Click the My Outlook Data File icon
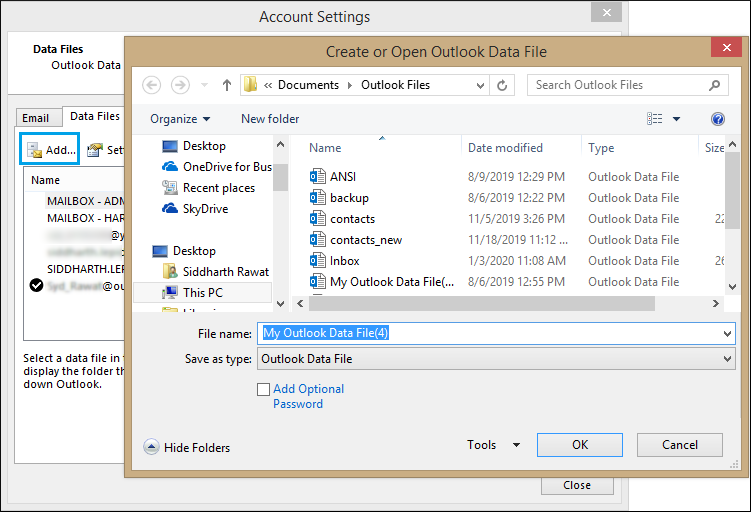 [x=318, y=282]
